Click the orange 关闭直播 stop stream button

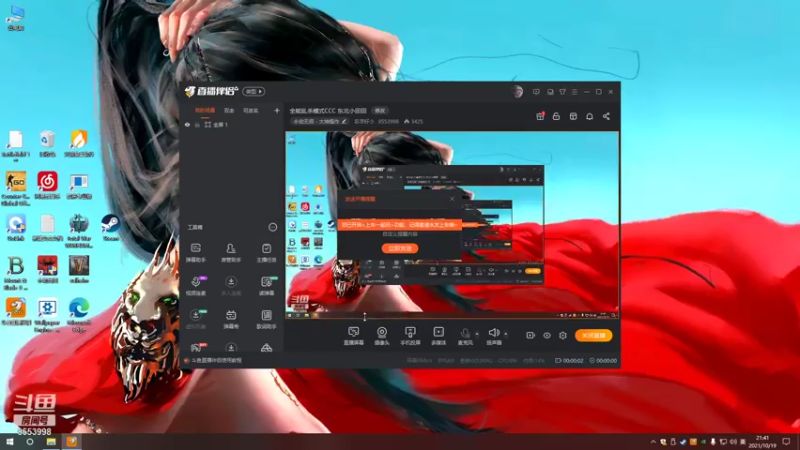593,335
